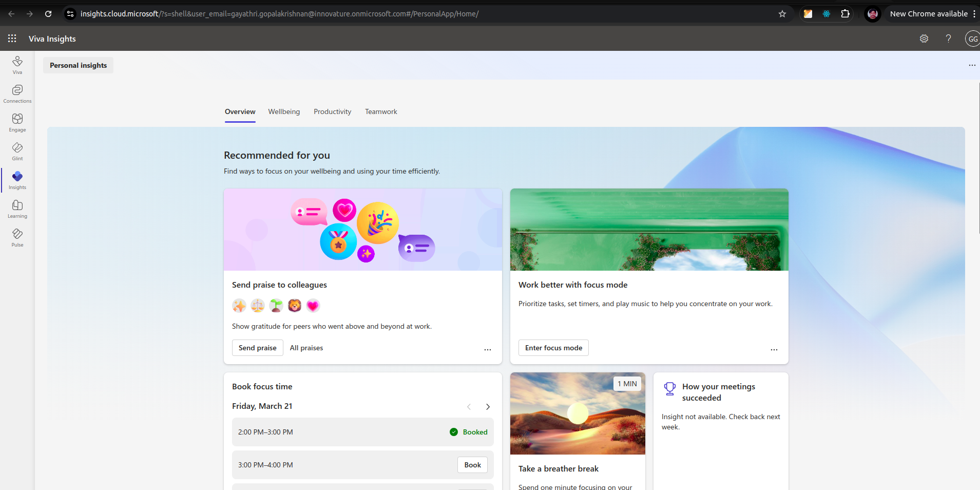Open Chrome profile avatar
Viewport: 980px width, 490px height.
tap(873, 14)
